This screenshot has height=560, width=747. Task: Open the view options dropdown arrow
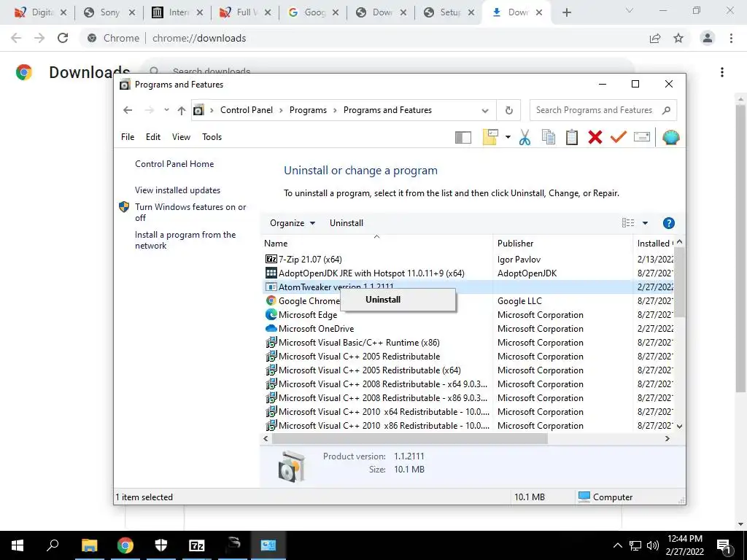pos(645,223)
